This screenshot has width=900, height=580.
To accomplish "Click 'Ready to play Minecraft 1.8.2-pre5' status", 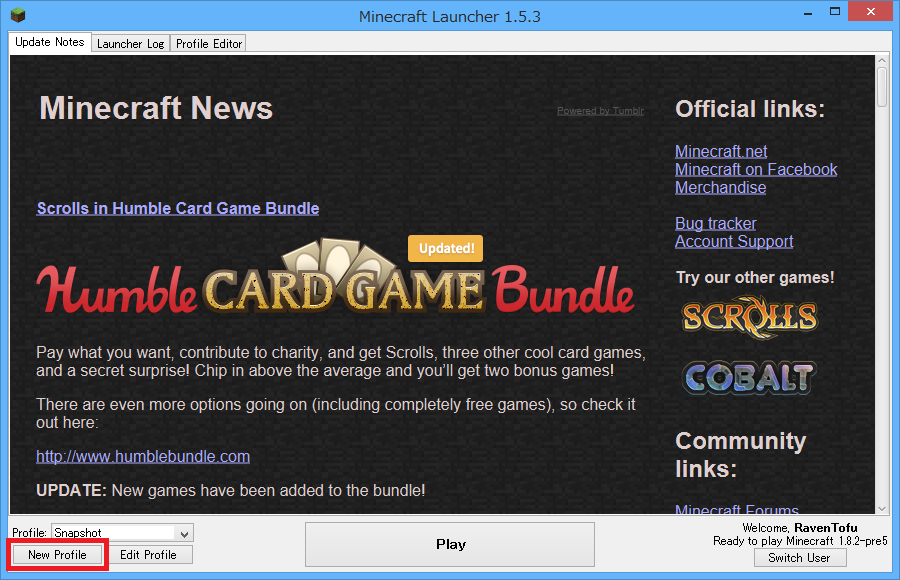I will click(800, 541).
